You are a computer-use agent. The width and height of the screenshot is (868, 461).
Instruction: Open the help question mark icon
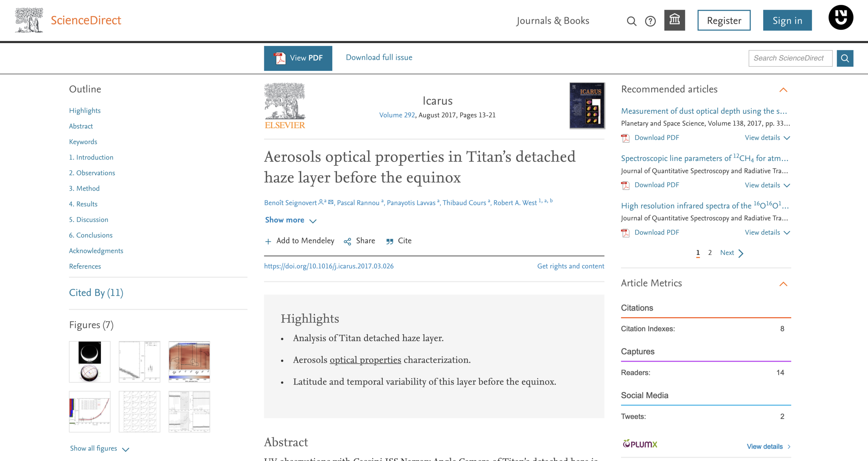650,21
